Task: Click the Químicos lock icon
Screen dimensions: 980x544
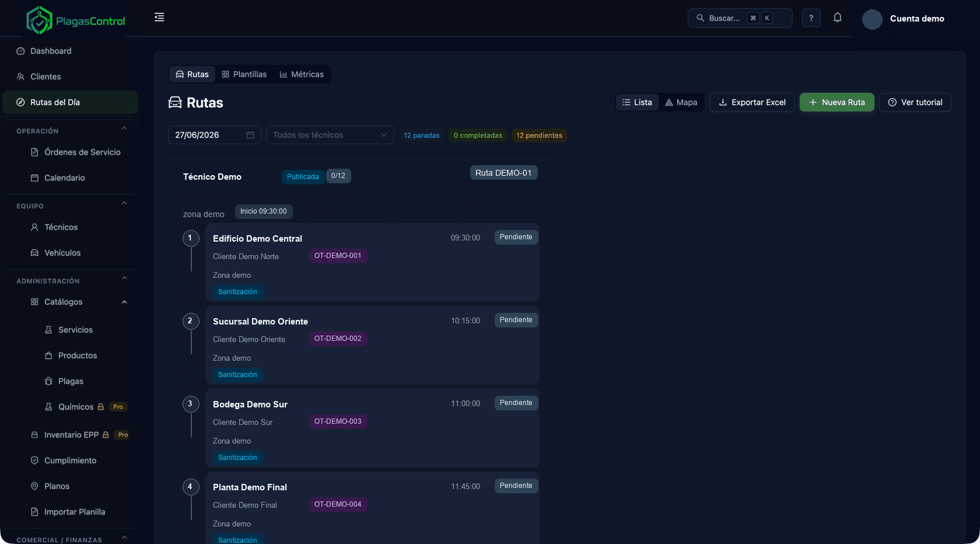Action: pos(100,407)
